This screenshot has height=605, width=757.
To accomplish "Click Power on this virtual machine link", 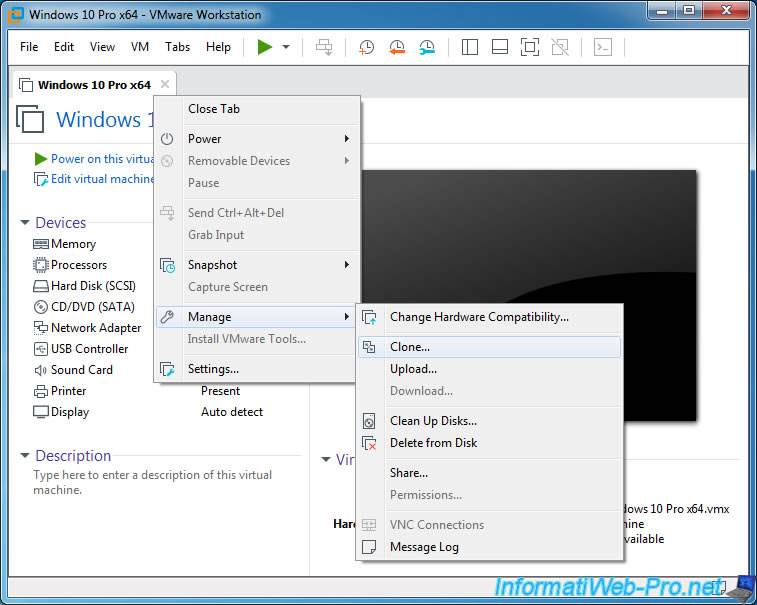I will (102, 159).
